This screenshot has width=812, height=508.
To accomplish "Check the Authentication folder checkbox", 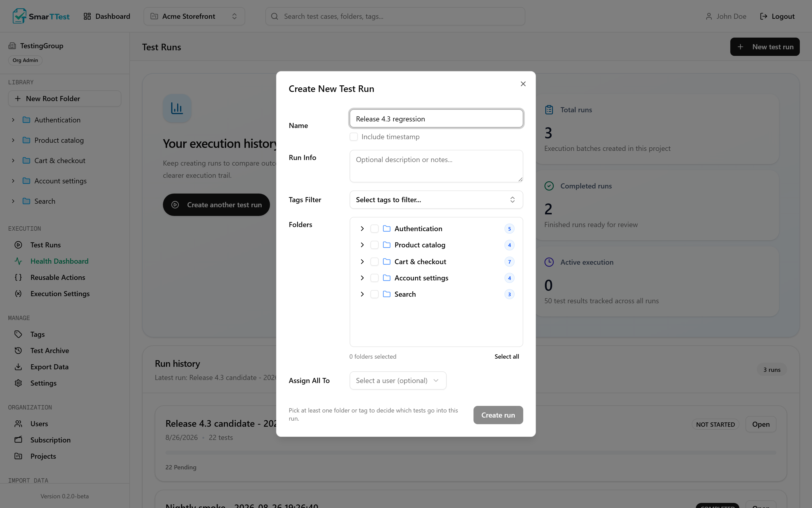I will [375, 228].
